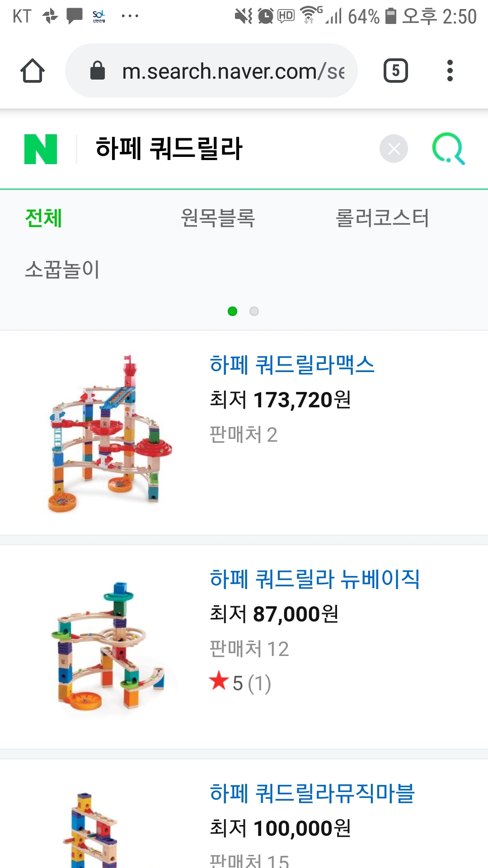The width and height of the screenshot is (488, 868).
Task: Open 하페 쿼드릴라맥스 product link
Action: click(292, 365)
